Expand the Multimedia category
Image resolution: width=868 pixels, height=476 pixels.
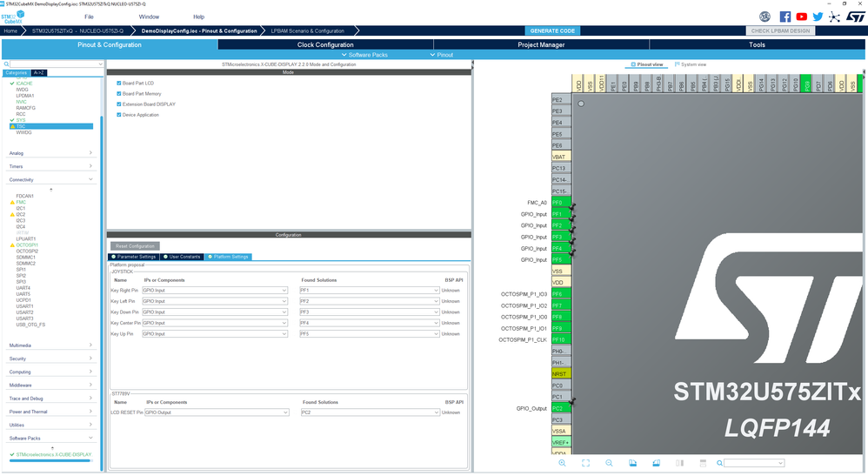pos(50,345)
